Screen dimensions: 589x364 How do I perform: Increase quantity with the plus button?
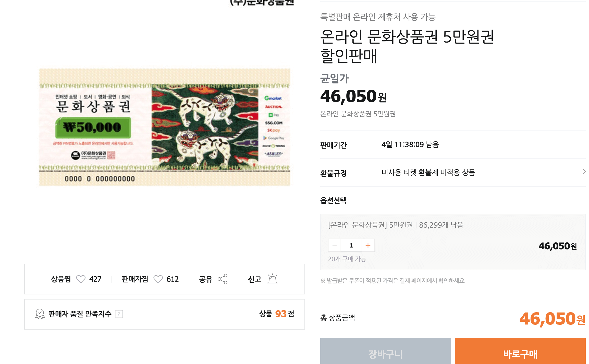[x=368, y=245]
